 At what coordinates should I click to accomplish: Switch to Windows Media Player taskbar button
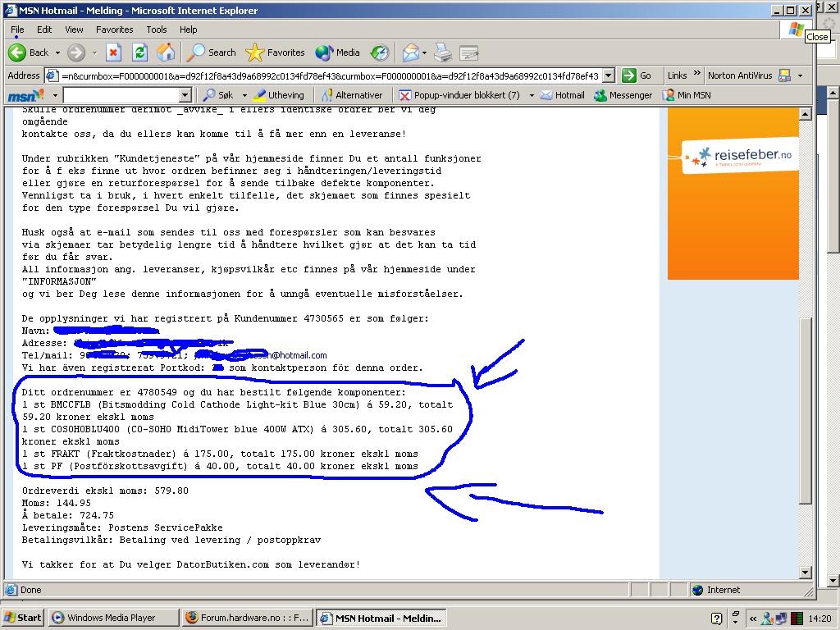pos(112,618)
